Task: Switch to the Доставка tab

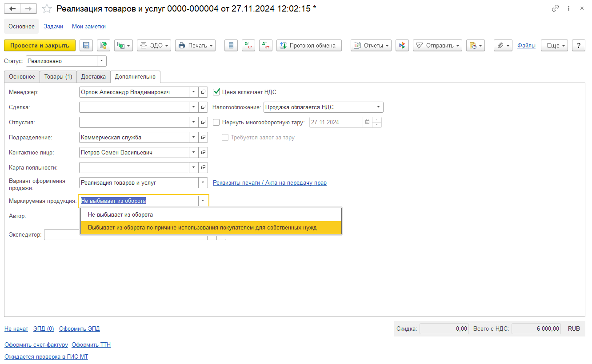Action: (93, 76)
